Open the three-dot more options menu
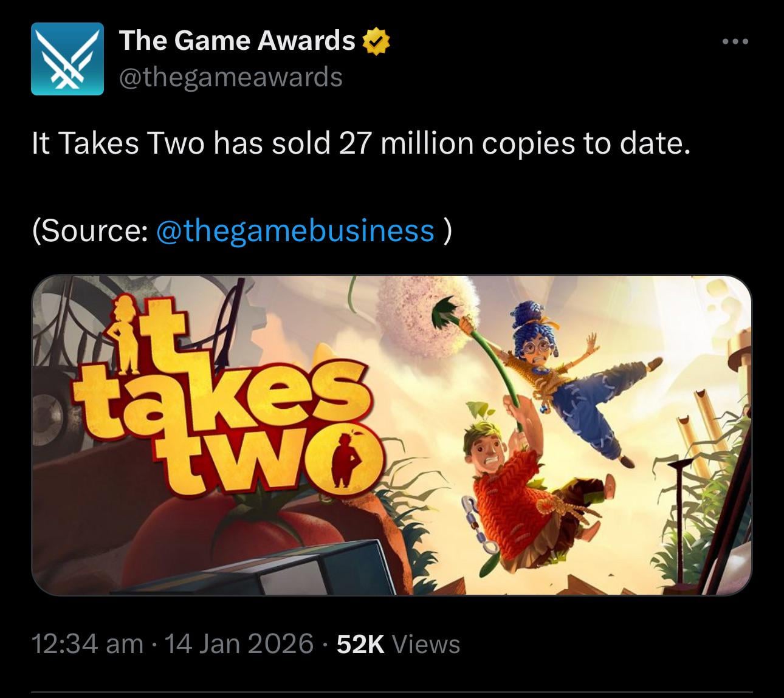 point(735,42)
